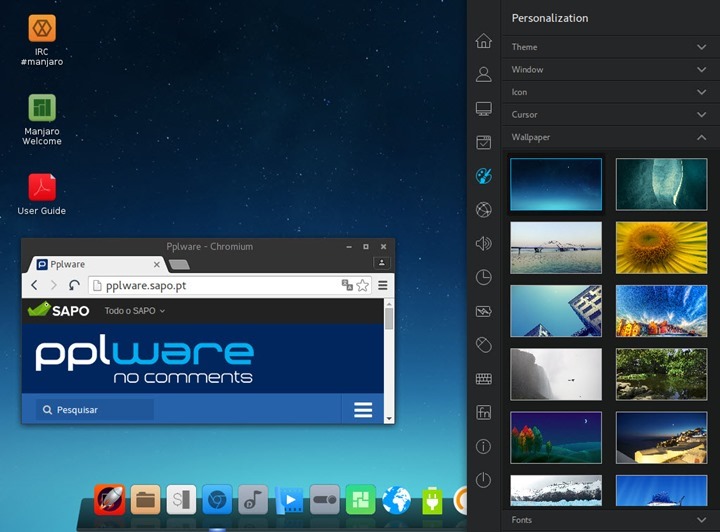The image size is (720, 532).
Task: Open Keyboard settings icon
Action: pyautogui.click(x=484, y=379)
